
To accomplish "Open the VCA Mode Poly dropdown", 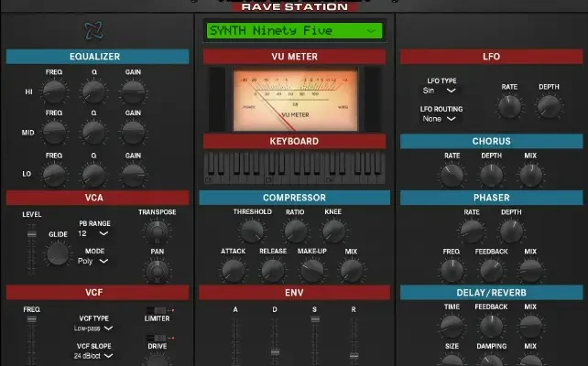I will click(95, 261).
